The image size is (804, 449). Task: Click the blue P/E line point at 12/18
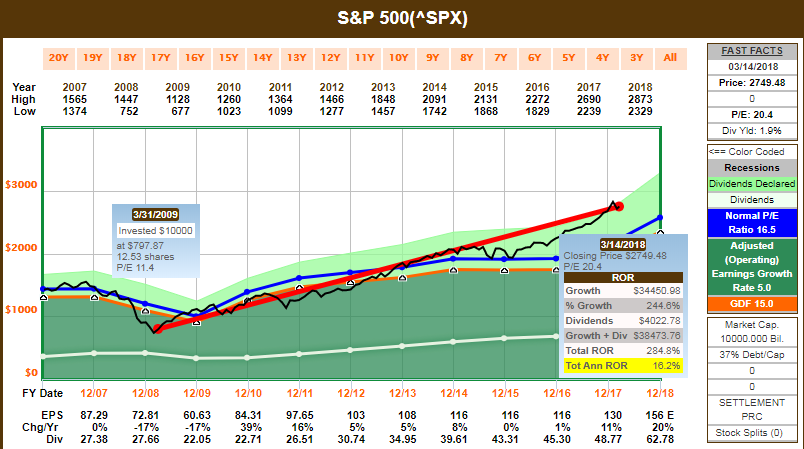pyautogui.click(x=660, y=218)
